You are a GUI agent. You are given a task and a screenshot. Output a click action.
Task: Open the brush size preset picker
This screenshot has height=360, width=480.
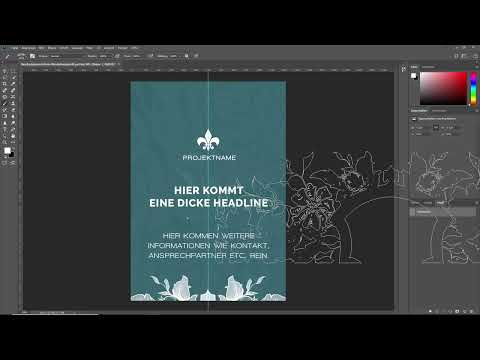pos(22,56)
